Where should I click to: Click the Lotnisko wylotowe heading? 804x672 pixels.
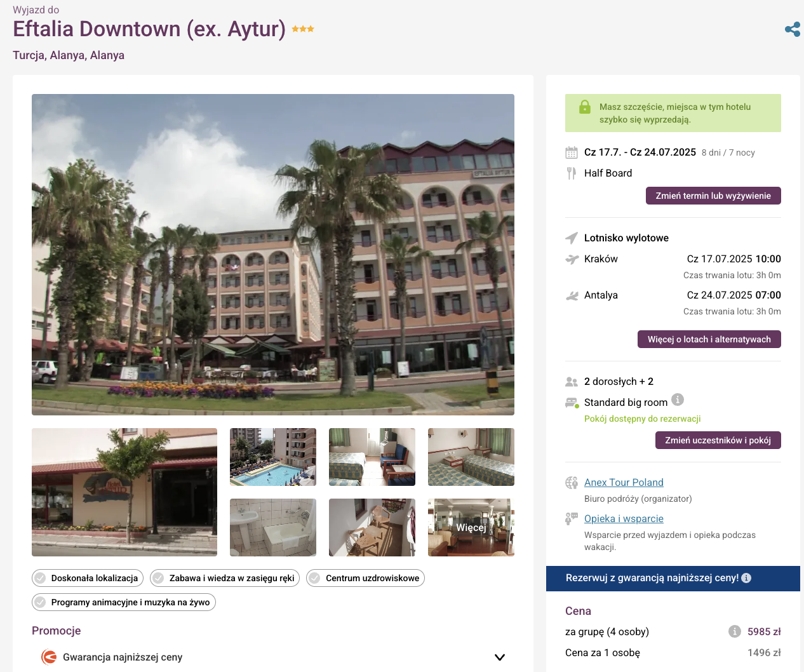coord(626,238)
